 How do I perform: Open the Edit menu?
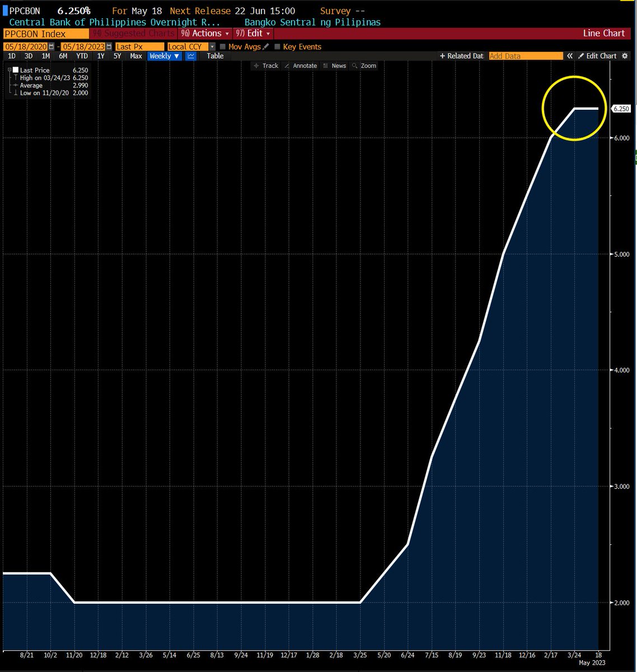tap(253, 34)
